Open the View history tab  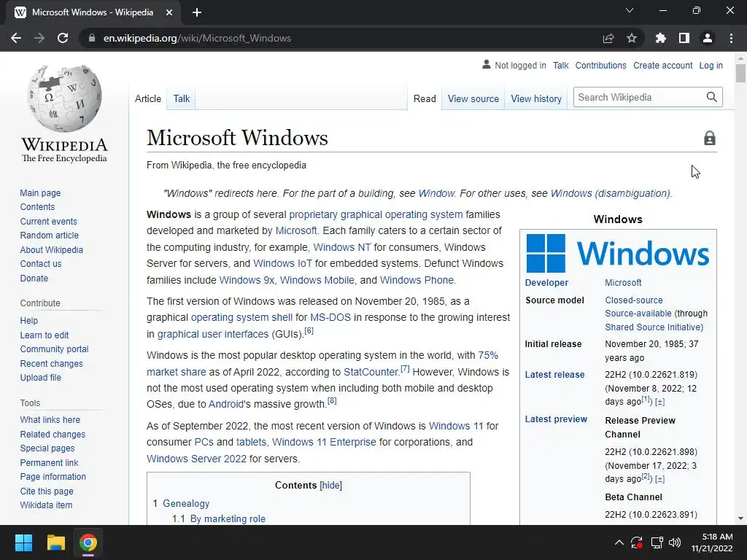point(536,98)
